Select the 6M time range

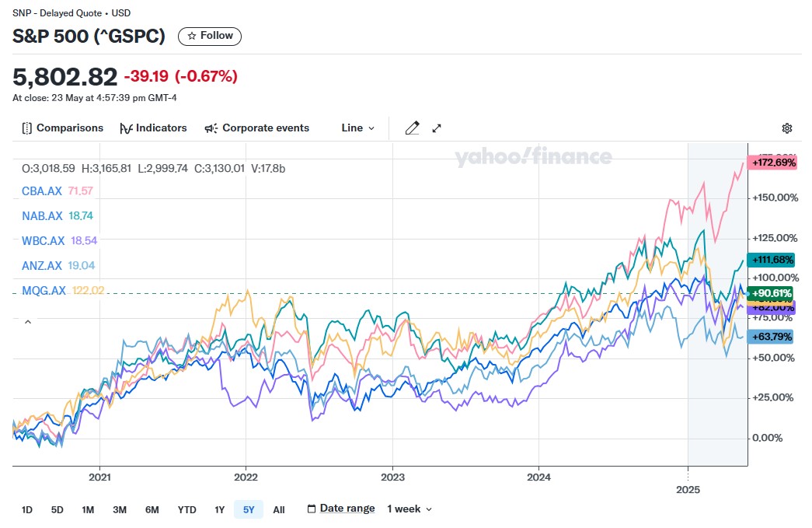[152, 510]
